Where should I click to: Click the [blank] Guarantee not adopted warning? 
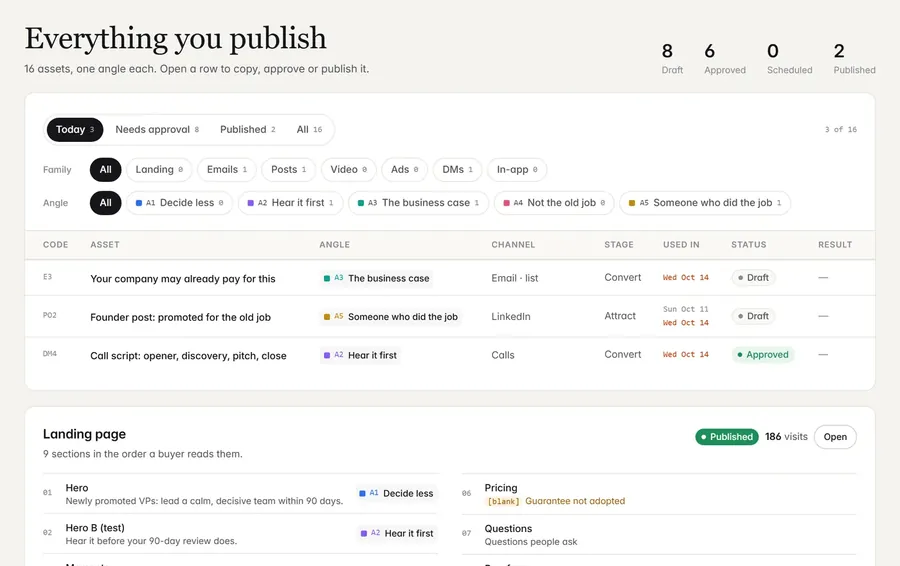pos(556,501)
